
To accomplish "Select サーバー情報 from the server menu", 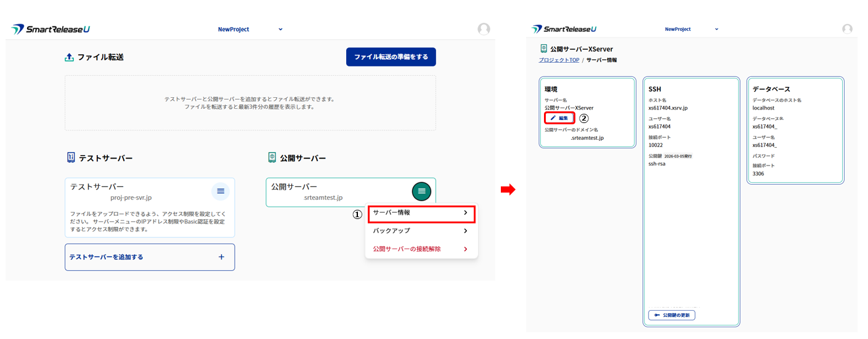I will tap(421, 213).
